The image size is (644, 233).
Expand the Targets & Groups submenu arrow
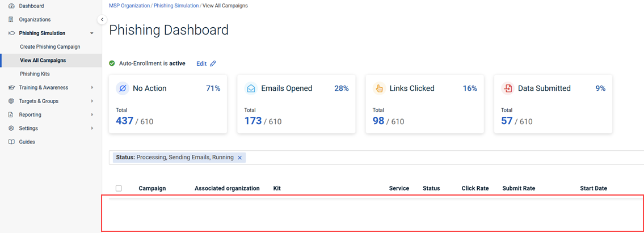(x=92, y=101)
